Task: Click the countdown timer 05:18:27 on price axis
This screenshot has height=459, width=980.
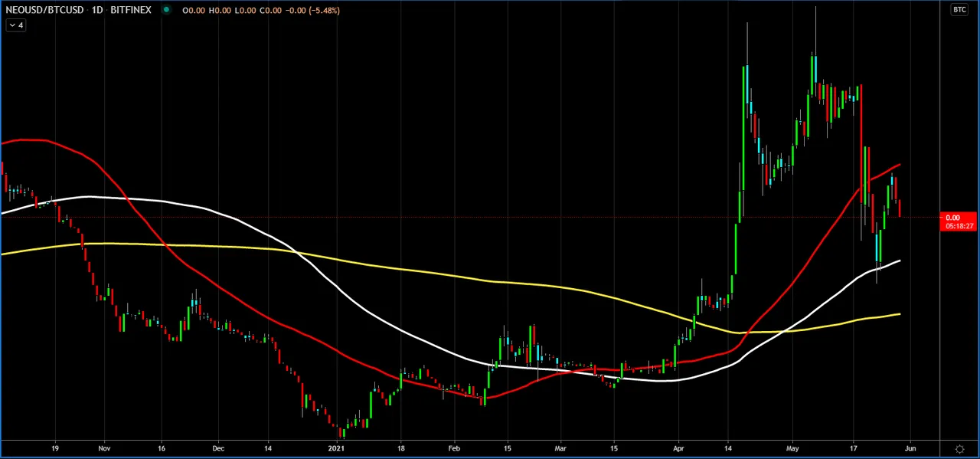Action: click(x=960, y=226)
